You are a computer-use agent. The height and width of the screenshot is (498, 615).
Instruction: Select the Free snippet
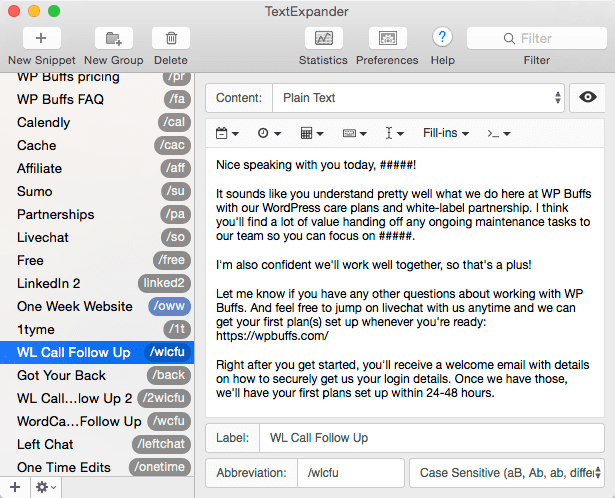click(97, 260)
